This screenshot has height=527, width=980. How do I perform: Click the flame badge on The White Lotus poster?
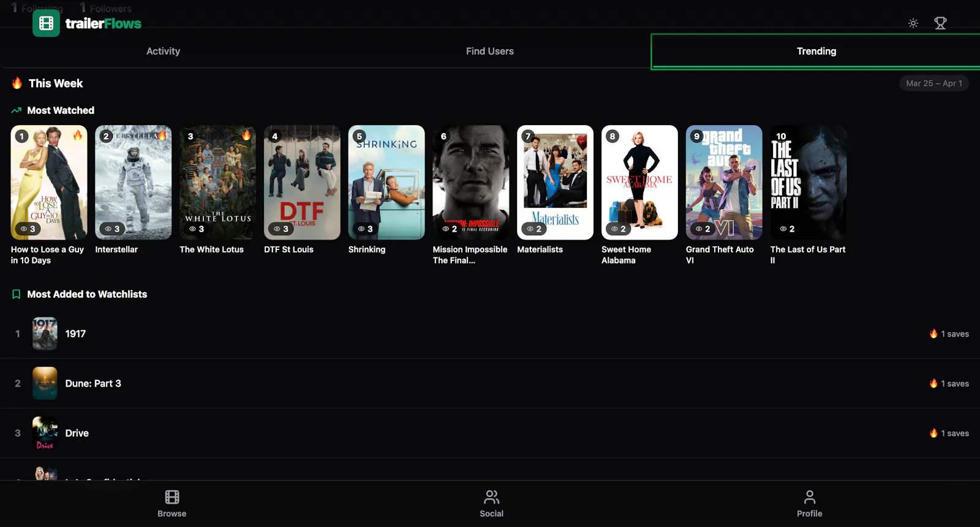point(246,135)
